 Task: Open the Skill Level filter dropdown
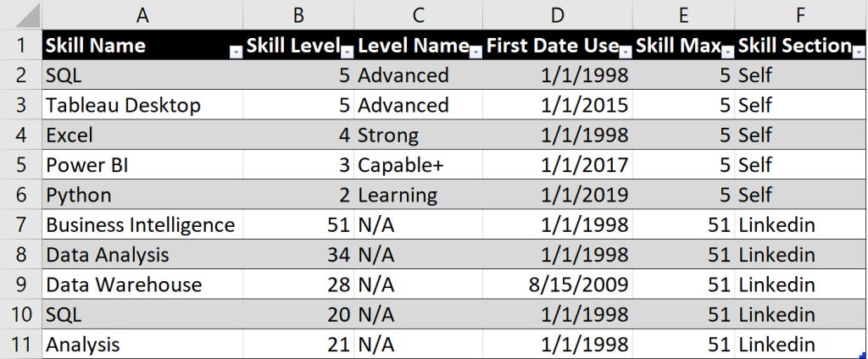pos(347,52)
